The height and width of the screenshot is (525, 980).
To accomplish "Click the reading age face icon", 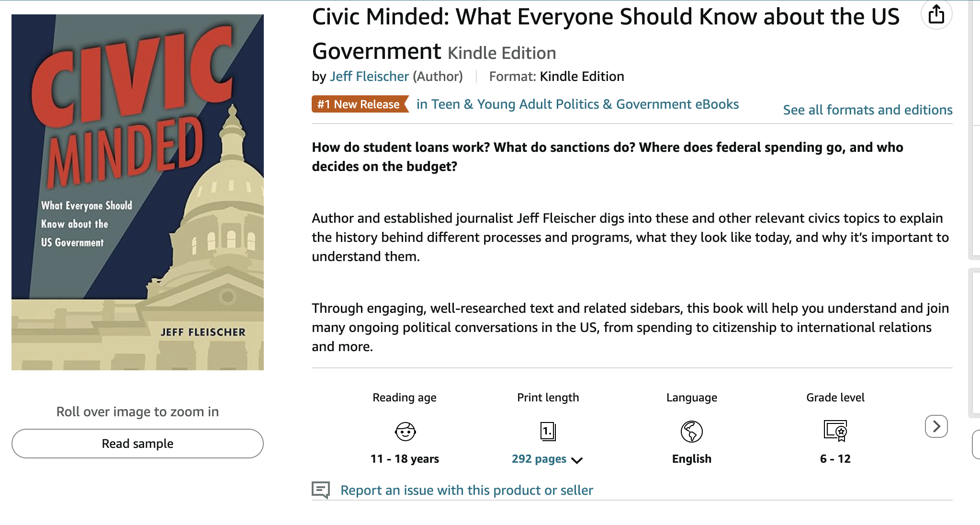I will click(405, 431).
